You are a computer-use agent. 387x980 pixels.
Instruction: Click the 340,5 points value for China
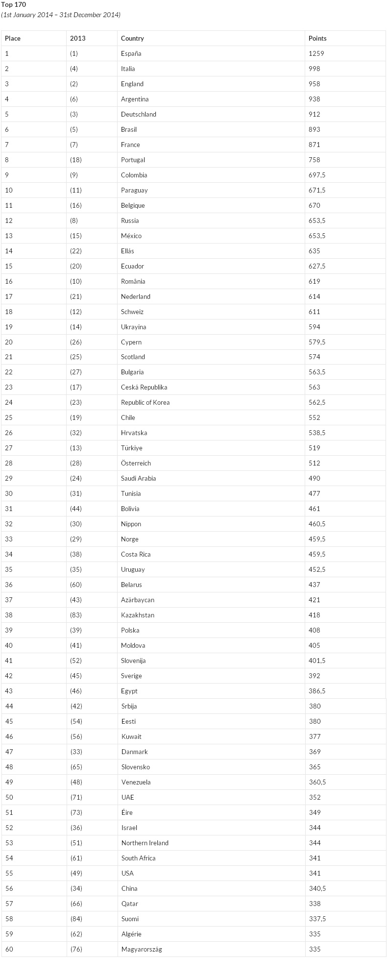[x=317, y=888]
